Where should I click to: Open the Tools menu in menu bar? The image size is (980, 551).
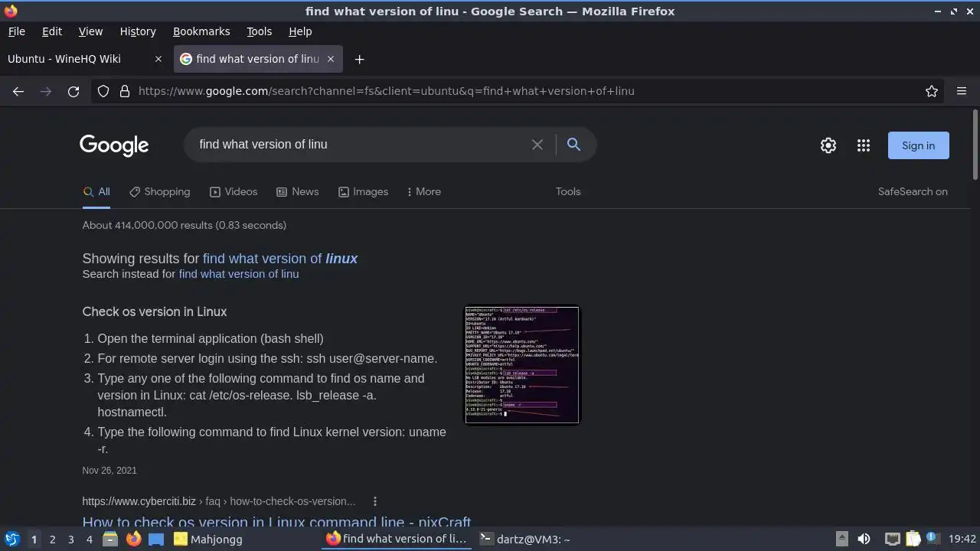click(x=259, y=31)
